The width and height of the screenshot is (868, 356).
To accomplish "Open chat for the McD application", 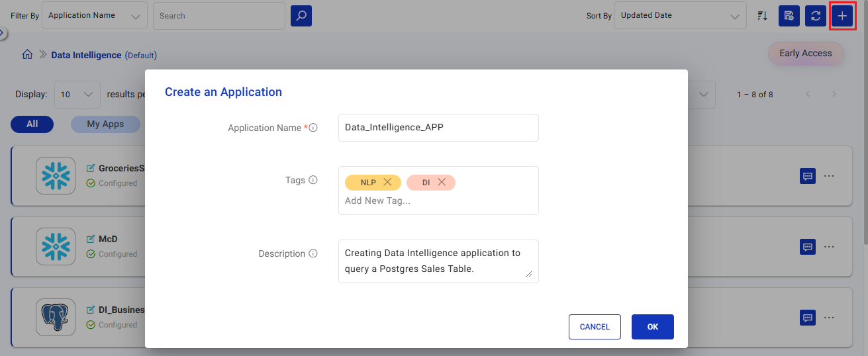I will [808, 247].
